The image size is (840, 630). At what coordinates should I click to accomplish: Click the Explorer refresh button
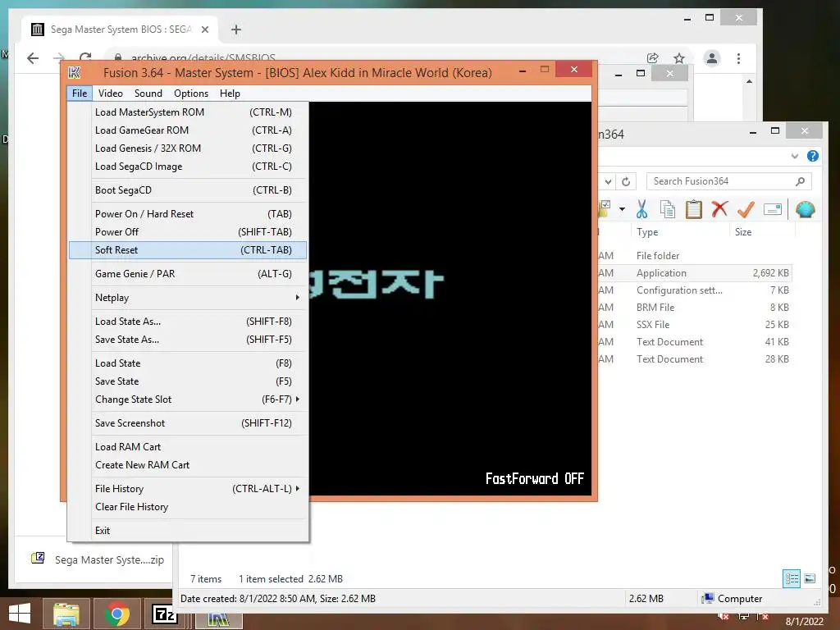coord(626,181)
